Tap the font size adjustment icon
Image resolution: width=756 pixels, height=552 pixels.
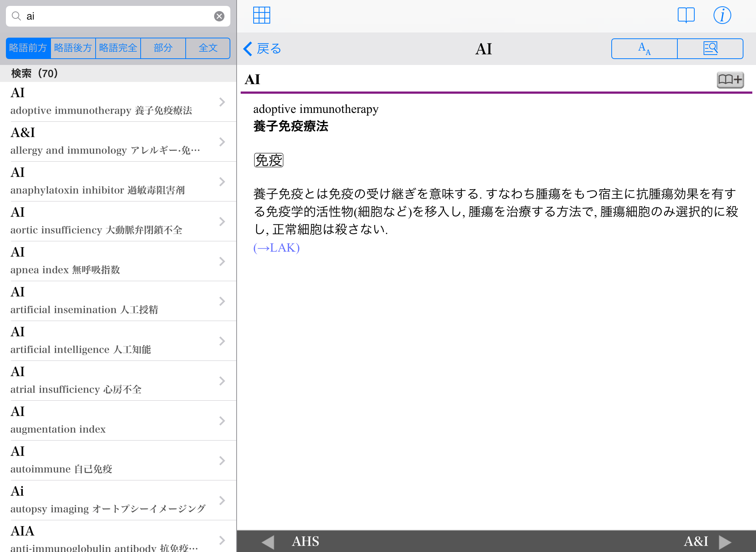click(x=644, y=49)
